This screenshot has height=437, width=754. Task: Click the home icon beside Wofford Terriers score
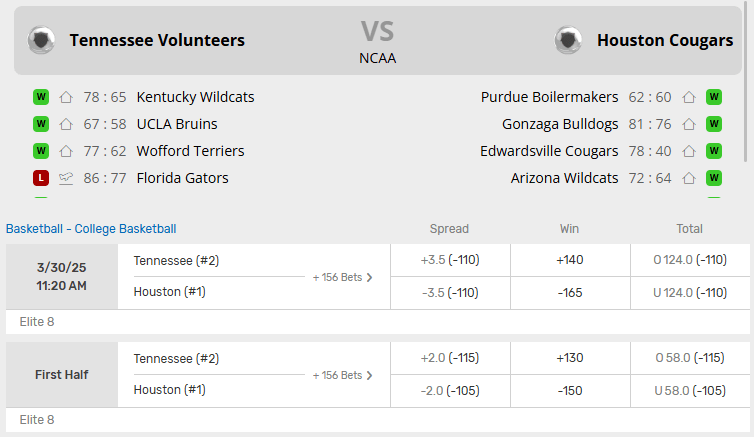tap(66, 151)
